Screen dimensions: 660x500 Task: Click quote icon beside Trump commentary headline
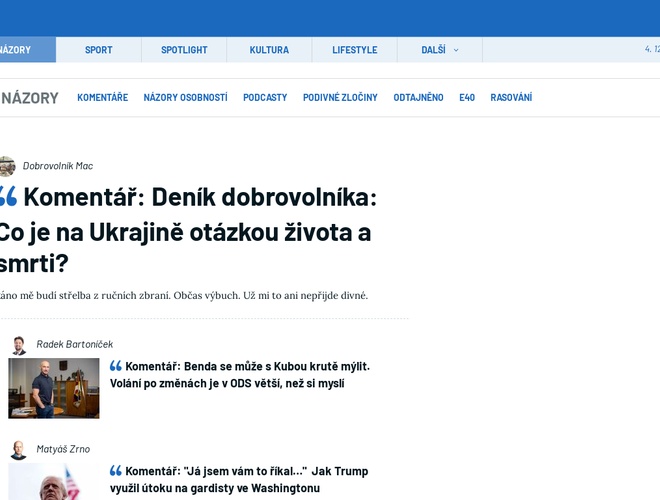(x=116, y=471)
